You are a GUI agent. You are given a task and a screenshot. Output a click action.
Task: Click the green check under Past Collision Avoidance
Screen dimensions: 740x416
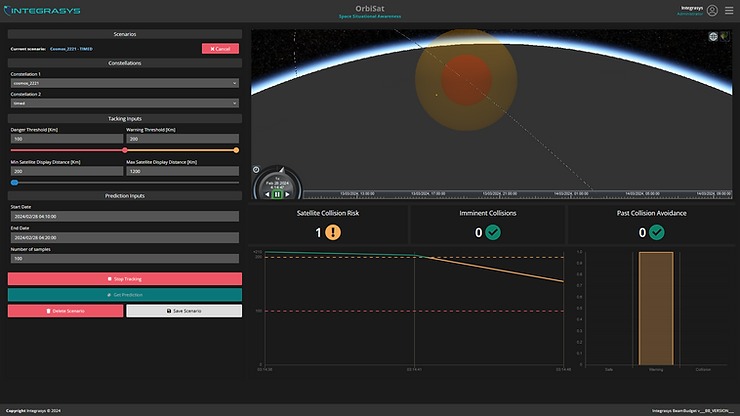coord(656,232)
